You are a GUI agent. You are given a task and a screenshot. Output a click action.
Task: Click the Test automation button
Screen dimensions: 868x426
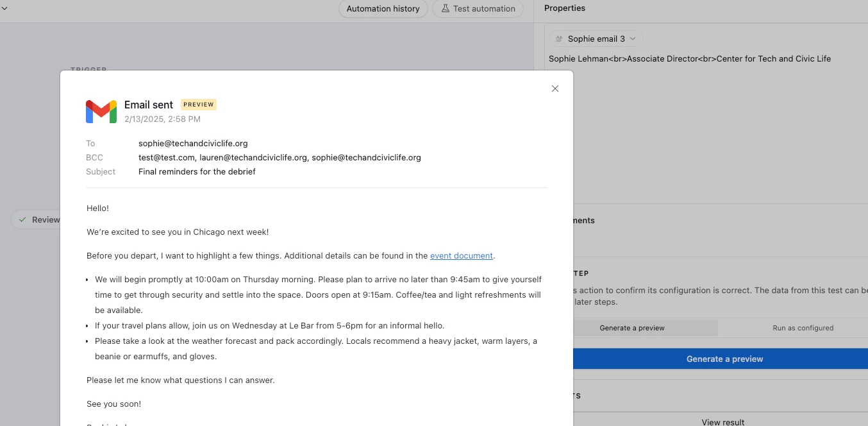pos(478,8)
